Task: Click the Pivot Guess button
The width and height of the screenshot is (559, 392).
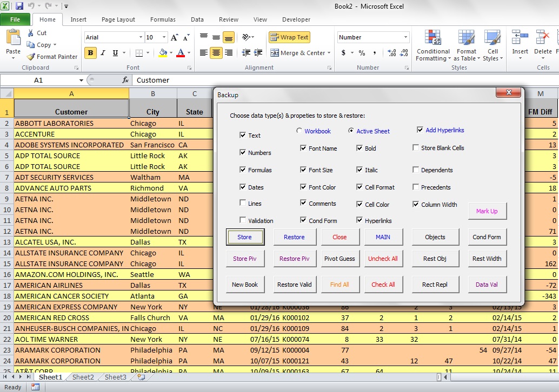Action: pos(340,259)
